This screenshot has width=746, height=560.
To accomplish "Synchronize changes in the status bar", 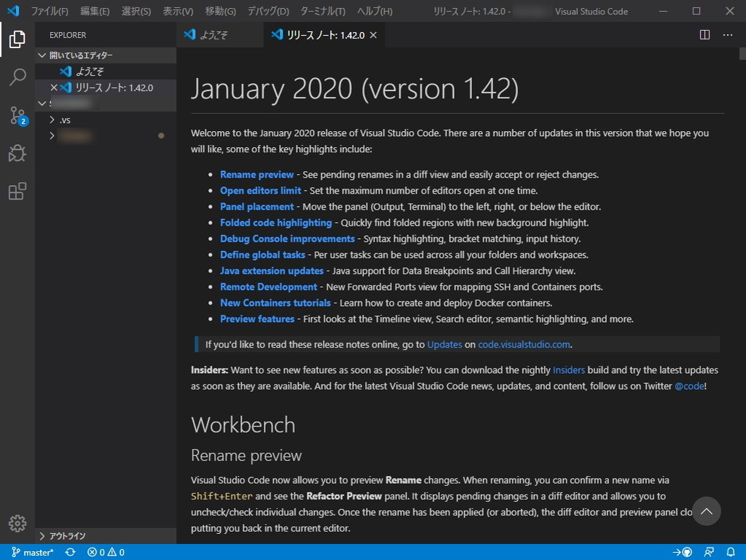I will click(x=71, y=553).
